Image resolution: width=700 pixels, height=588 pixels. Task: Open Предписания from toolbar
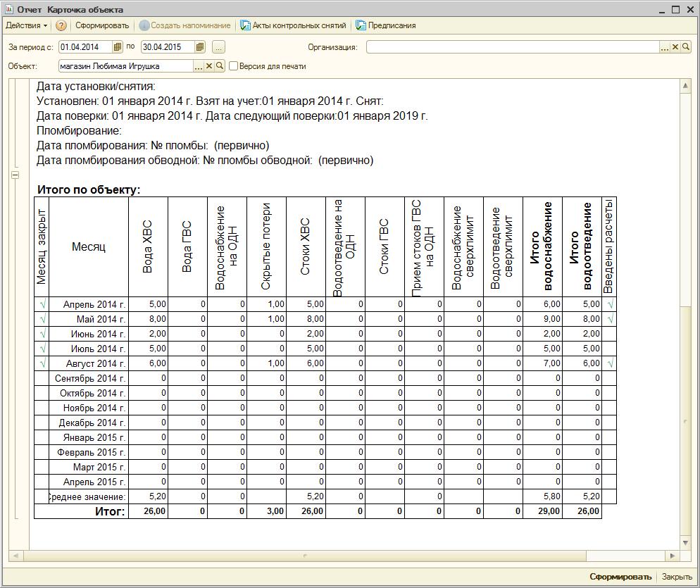click(x=386, y=25)
